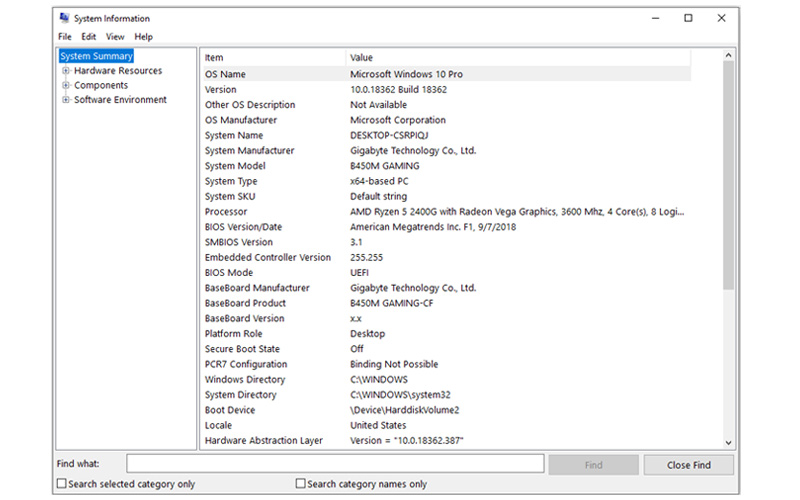Select the Version row label
800x500 pixels.
point(221,89)
